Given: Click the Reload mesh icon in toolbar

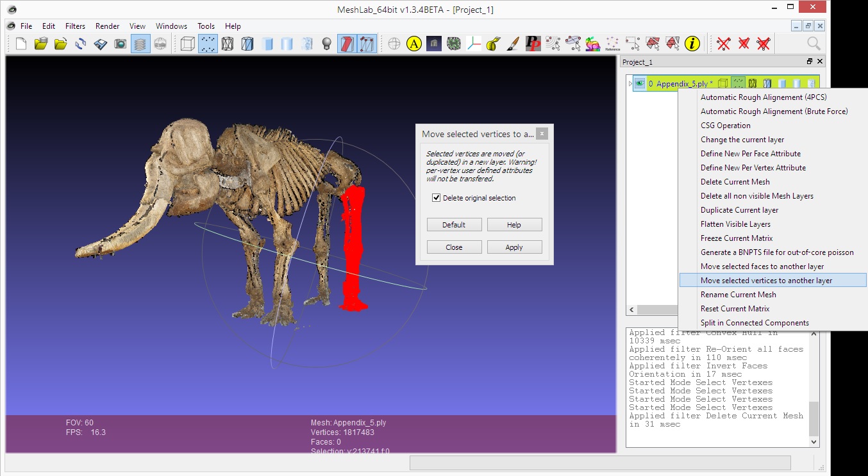Looking at the screenshot, I should 81,44.
